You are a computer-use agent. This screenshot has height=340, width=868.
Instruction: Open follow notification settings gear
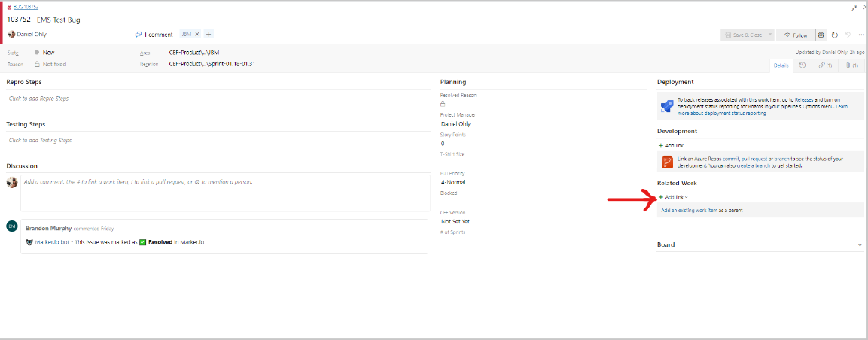pos(821,35)
